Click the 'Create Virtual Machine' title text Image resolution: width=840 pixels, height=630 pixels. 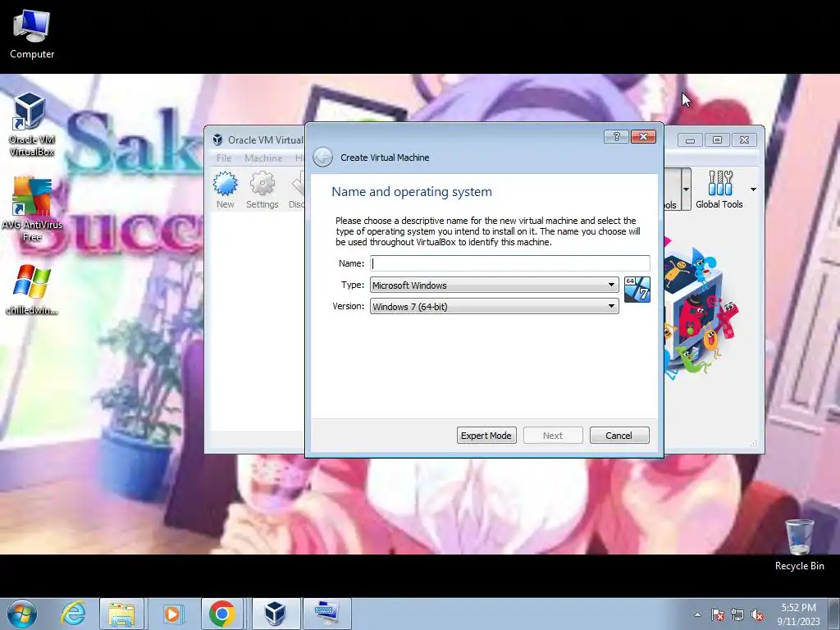[x=385, y=157]
